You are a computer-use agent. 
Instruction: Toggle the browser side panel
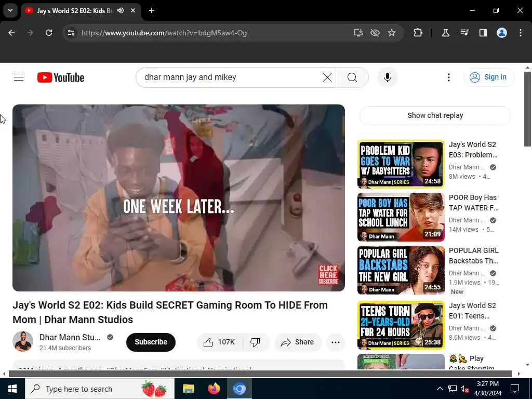tap(483, 33)
